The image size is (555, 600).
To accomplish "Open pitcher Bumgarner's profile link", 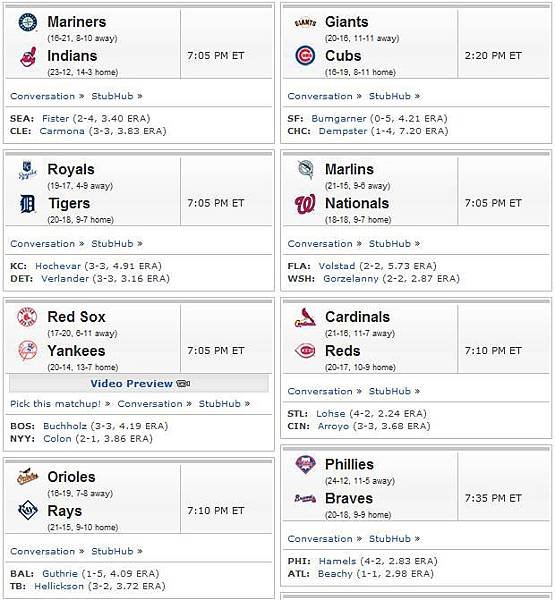I will click(x=339, y=119).
